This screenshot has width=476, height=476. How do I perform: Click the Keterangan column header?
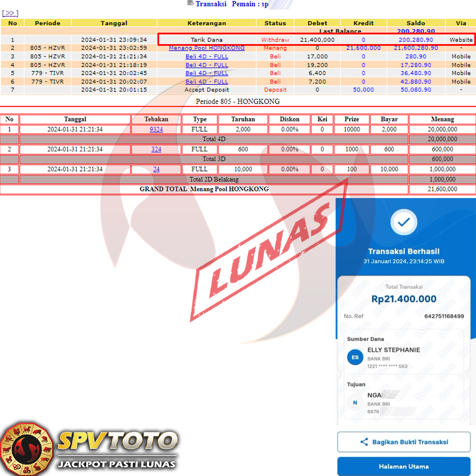coord(207,23)
